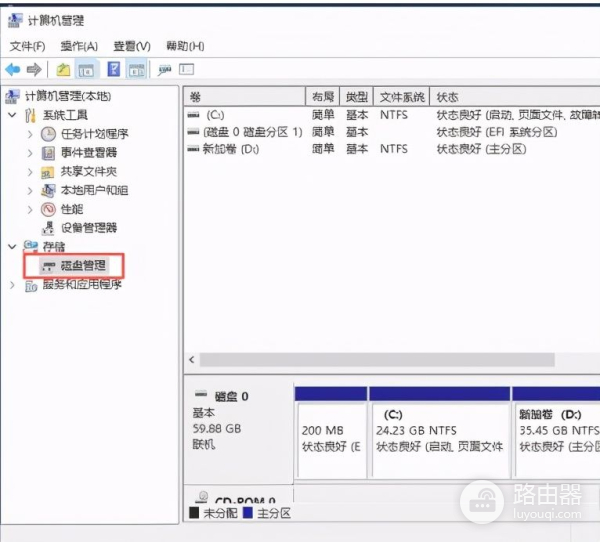
Task: Sort by the 卷 column header
Action: coord(245,97)
